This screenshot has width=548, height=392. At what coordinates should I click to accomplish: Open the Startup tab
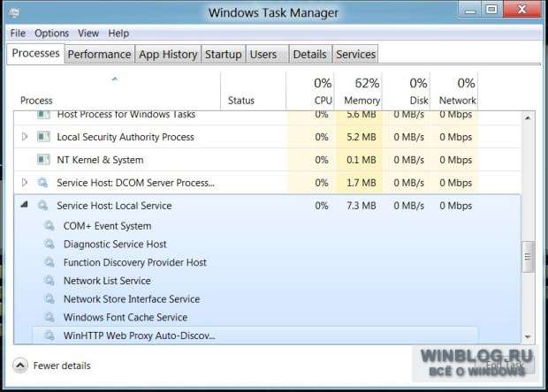(223, 54)
